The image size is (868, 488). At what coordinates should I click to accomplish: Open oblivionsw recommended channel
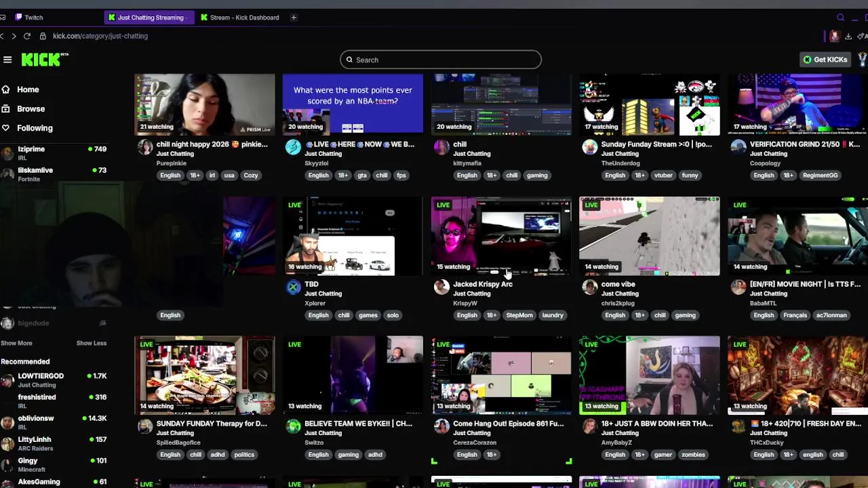tap(54, 423)
